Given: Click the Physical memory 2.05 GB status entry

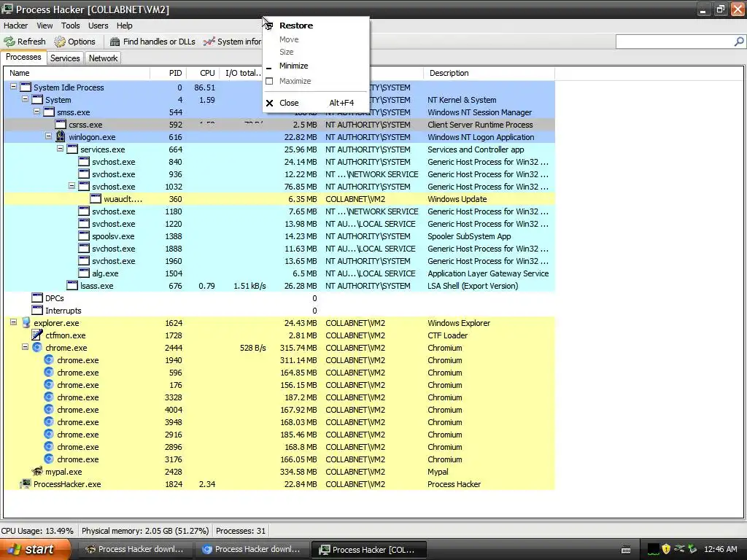Looking at the screenshot, I should pos(145,531).
